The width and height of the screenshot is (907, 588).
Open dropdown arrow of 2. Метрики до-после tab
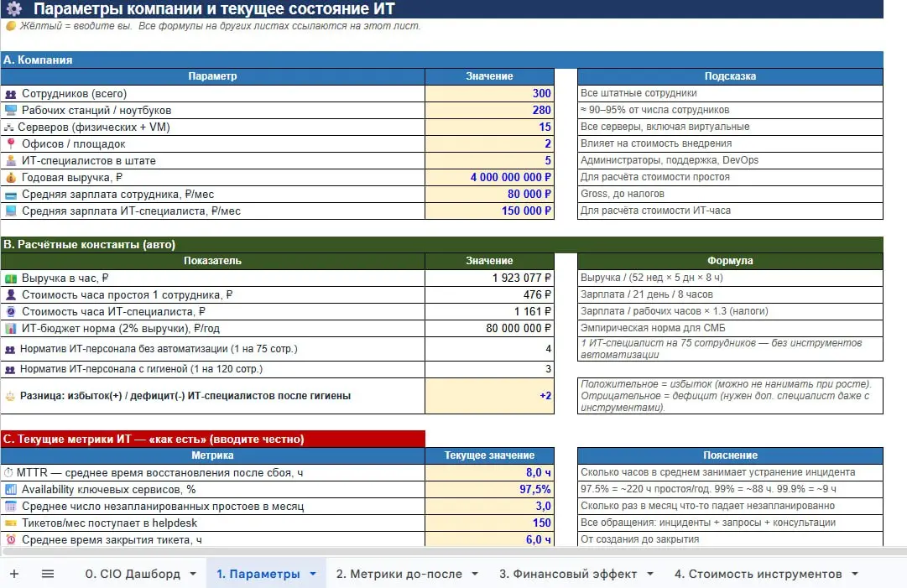[475, 574]
